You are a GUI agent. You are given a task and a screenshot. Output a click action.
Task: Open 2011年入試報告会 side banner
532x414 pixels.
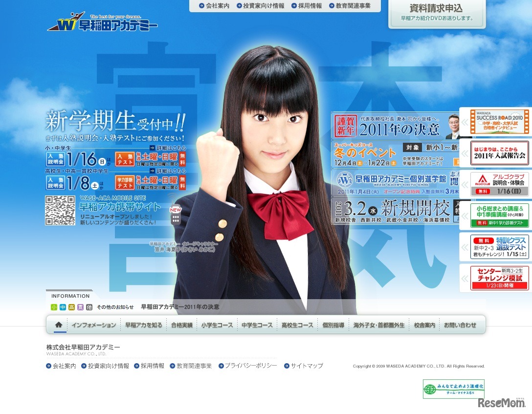(499, 153)
